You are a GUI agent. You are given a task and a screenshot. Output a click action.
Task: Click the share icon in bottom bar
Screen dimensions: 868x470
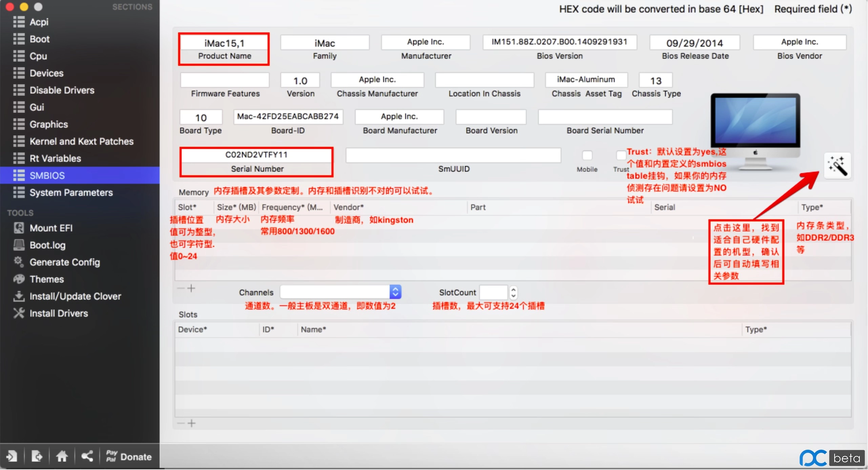tap(87, 456)
